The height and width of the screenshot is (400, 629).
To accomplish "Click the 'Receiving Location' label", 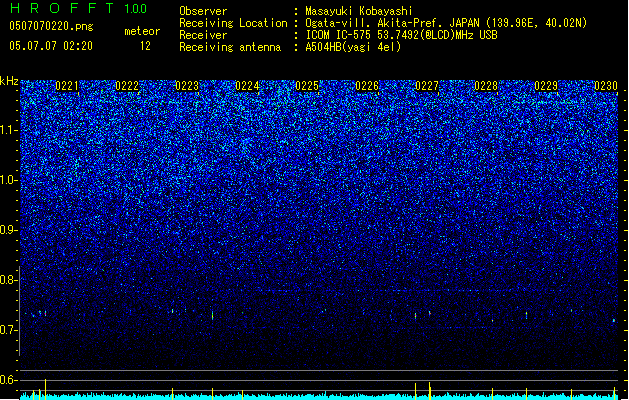I will pyautogui.click(x=233, y=23).
